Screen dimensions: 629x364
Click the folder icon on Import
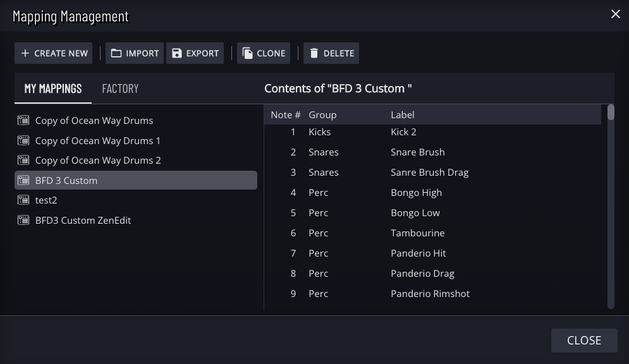[116, 53]
